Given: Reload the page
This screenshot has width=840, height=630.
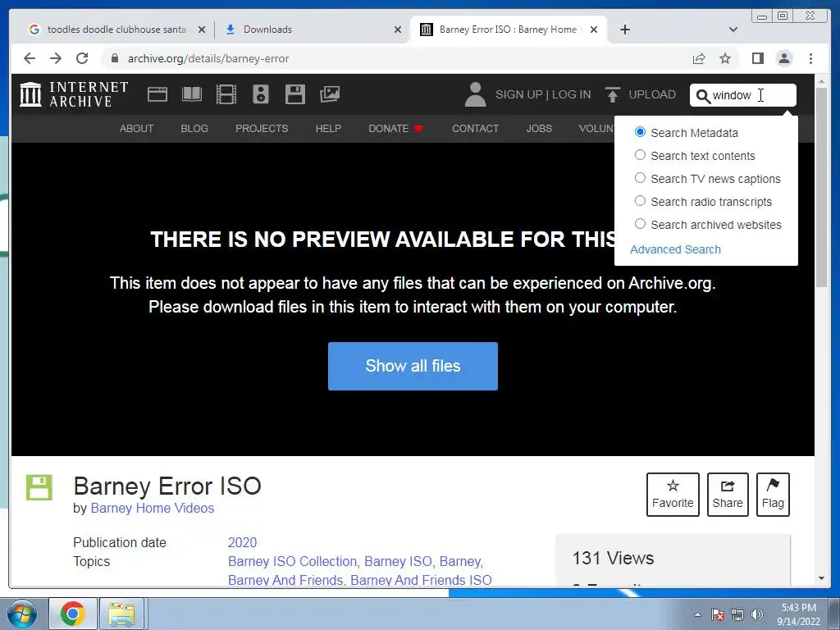Looking at the screenshot, I should point(82,58).
